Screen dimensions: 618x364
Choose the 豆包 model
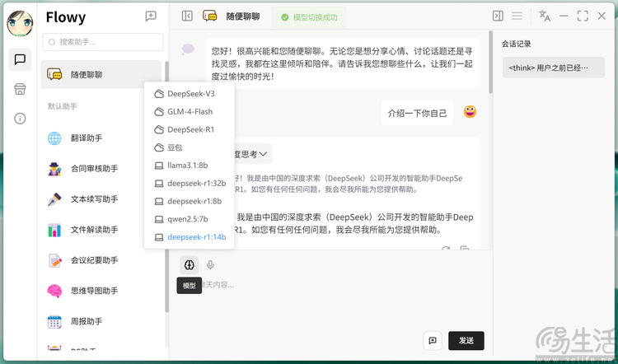[x=190, y=147]
